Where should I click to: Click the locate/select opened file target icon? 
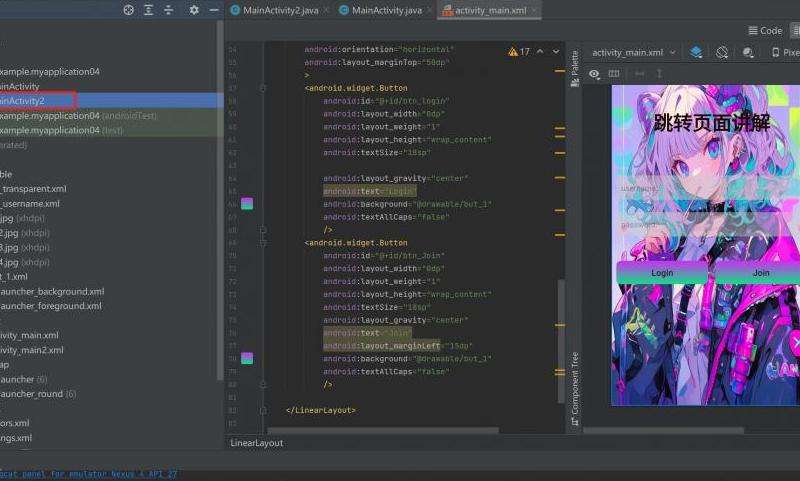128,10
